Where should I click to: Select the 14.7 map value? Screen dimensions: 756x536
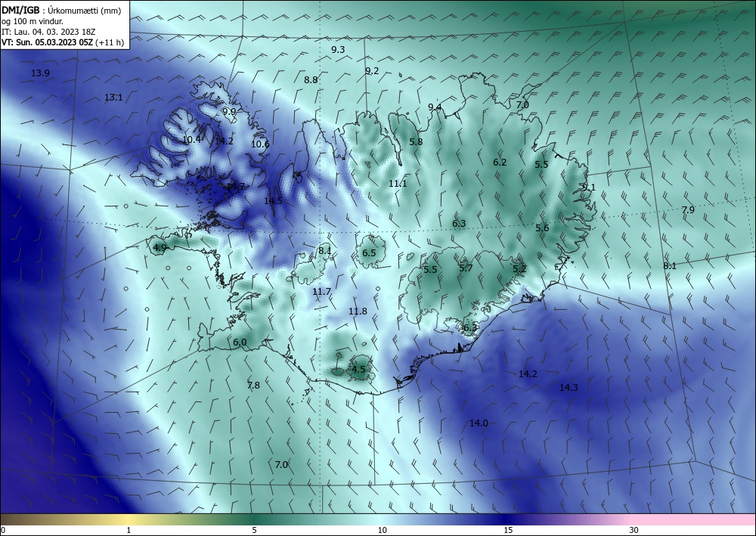coord(235,187)
